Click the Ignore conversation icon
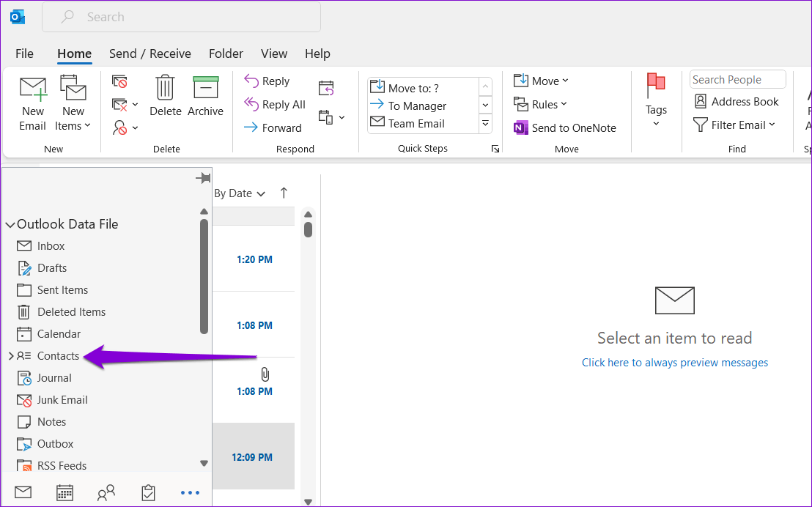The width and height of the screenshot is (812, 507). click(119, 81)
